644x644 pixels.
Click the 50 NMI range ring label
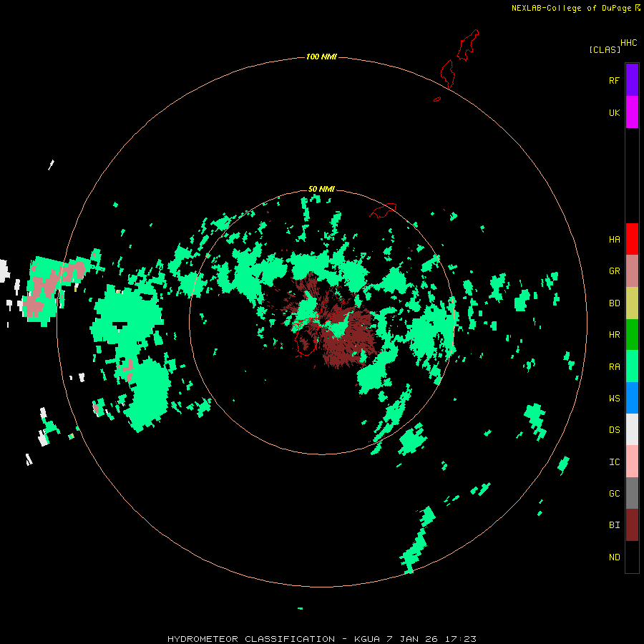point(321,189)
